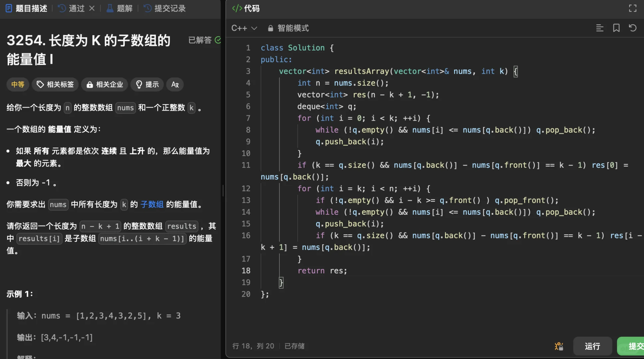
Task: Show the 相关标签 tags
Action: (55, 84)
